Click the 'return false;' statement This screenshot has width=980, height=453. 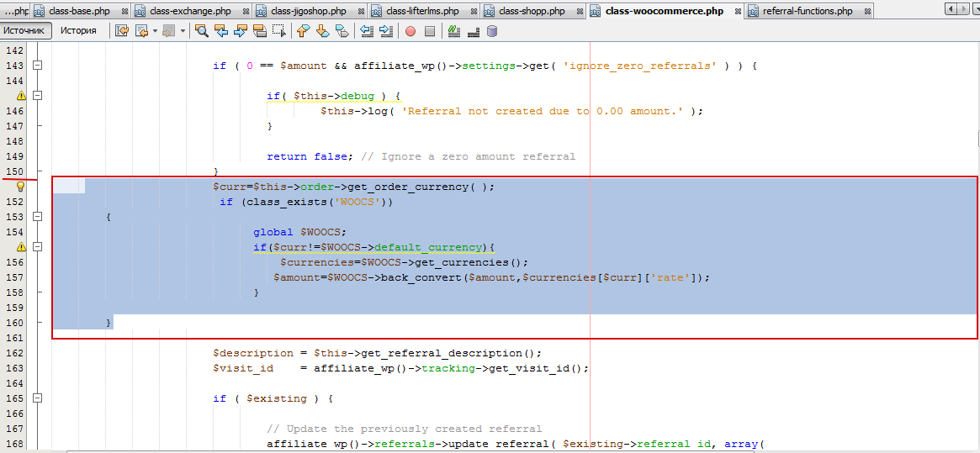click(x=311, y=156)
